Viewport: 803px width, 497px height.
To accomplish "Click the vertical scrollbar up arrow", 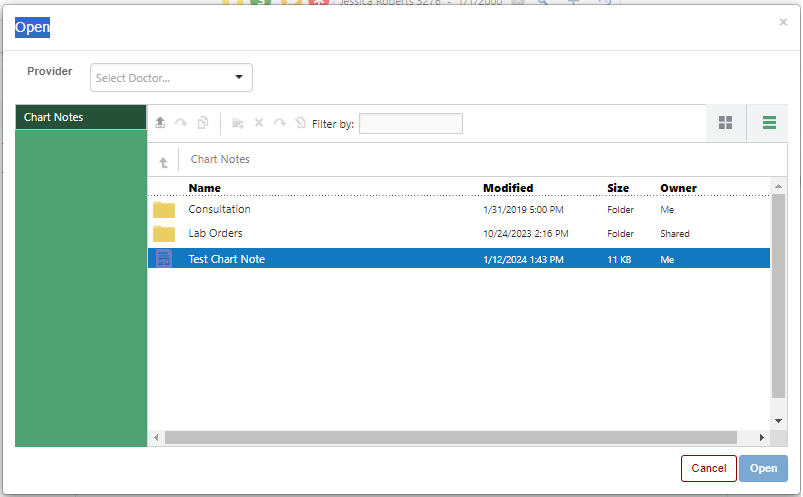I will (x=778, y=186).
